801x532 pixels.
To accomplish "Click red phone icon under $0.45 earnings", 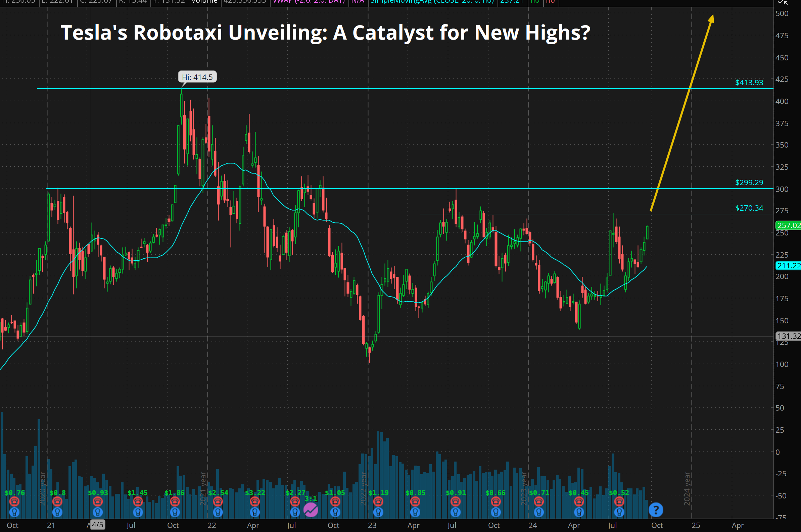I will pos(579,501).
